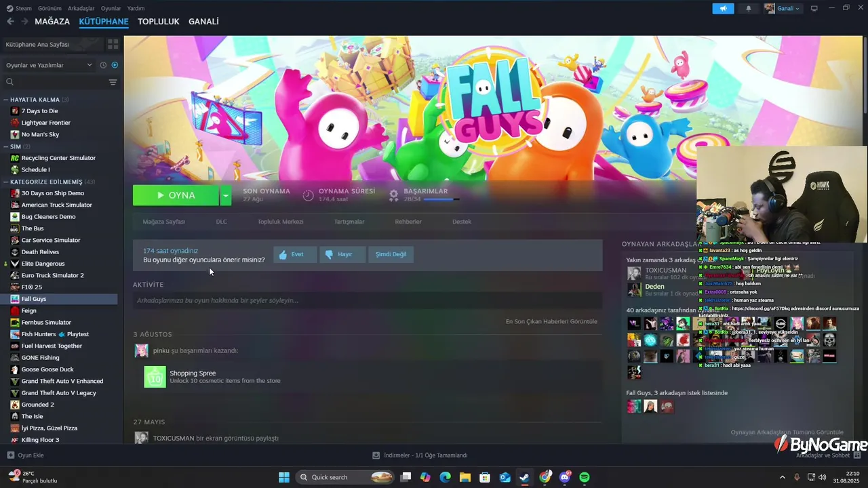Image resolution: width=868 pixels, height=488 pixels.
Task: Click the activity status input field
Action: pos(368,300)
